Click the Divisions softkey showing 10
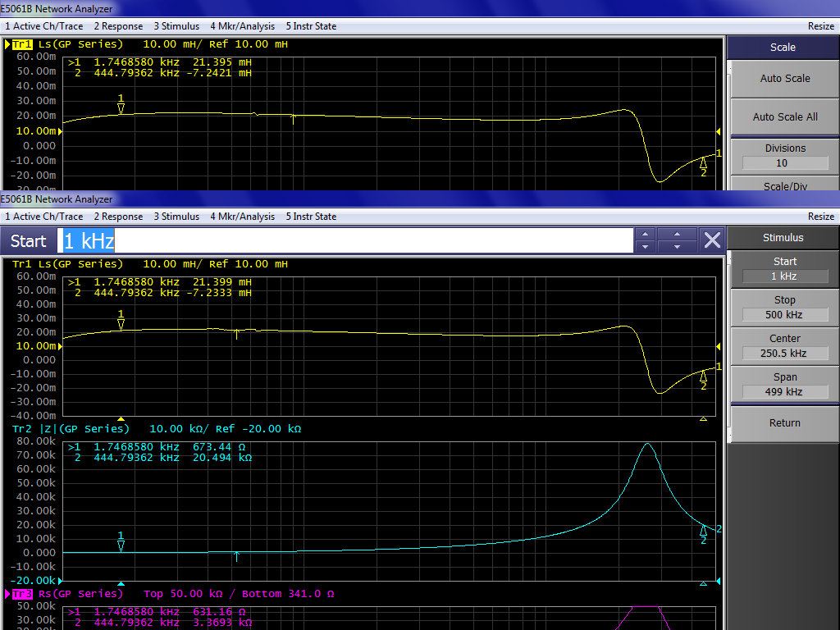The height and width of the screenshot is (630, 840). pos(785,156)
